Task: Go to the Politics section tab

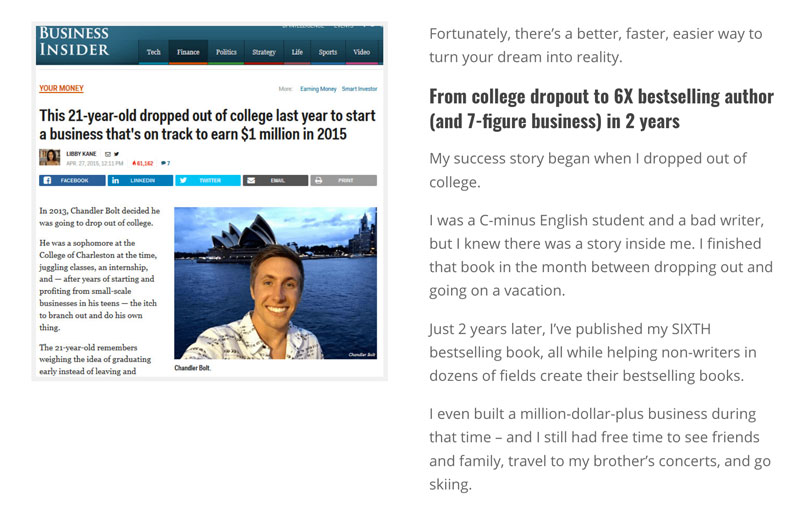Action: pyautogui.click(x=226, y=52)
